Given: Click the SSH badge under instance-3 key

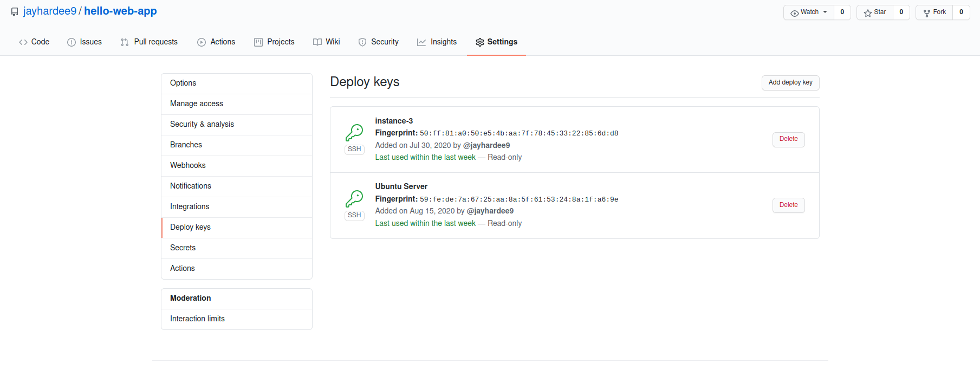Looking at the screenshot, I should 354,150.
